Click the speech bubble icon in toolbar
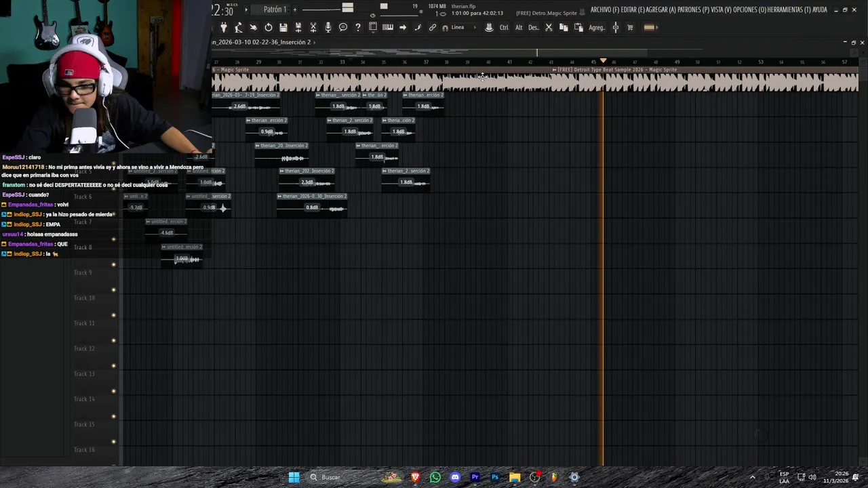Viewport: 868px width, 488px height. coord(343,27)
